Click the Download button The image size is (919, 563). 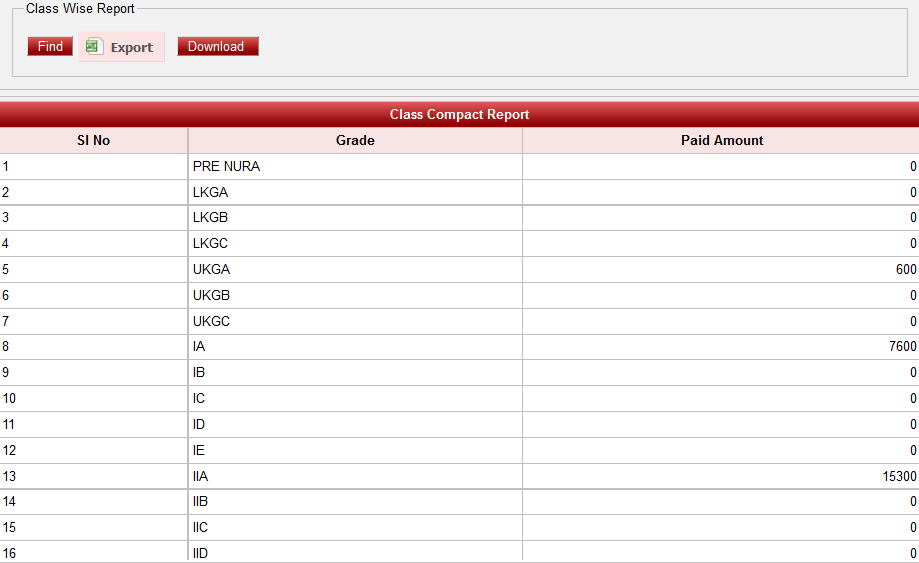(218, 47)
